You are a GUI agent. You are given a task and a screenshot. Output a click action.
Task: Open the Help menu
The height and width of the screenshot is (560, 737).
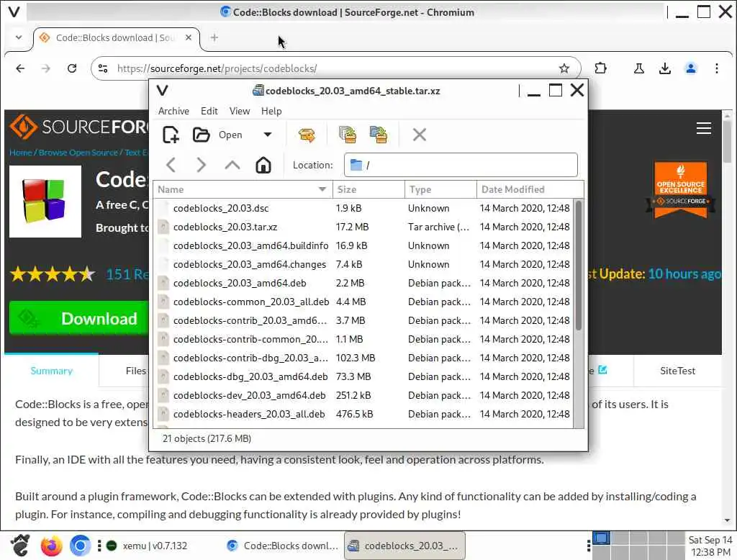click(271, 111)
